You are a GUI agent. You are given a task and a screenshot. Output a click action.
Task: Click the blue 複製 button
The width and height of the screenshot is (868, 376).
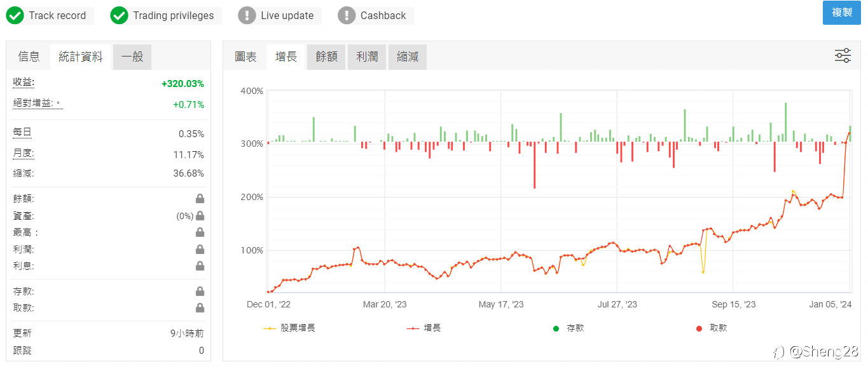[x=841, y=13]
